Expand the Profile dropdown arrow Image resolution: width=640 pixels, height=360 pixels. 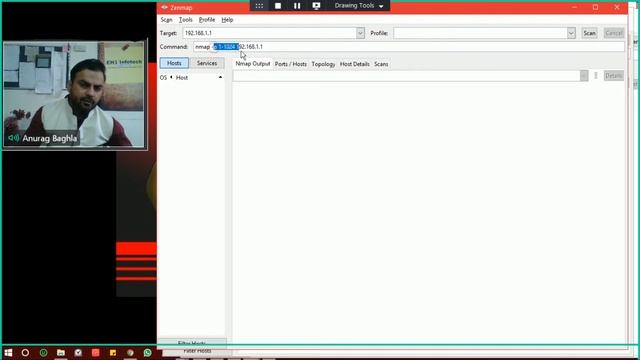571,33
